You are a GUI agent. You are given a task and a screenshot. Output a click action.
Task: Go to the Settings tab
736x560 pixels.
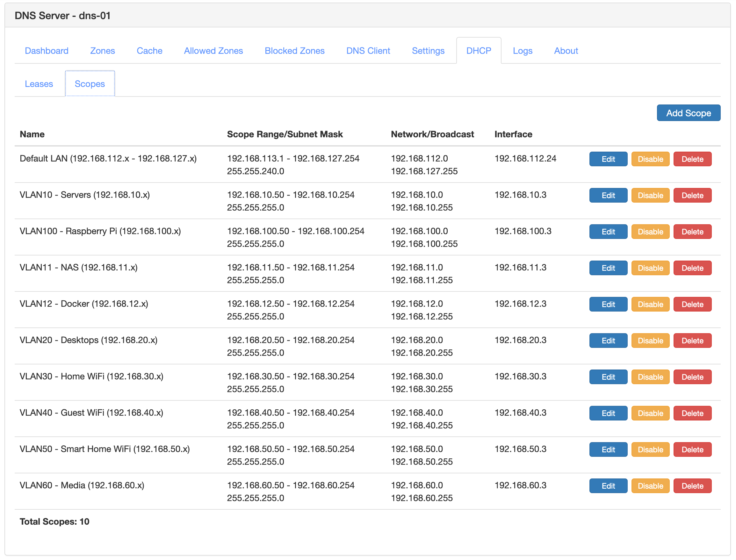click(428, 51)
